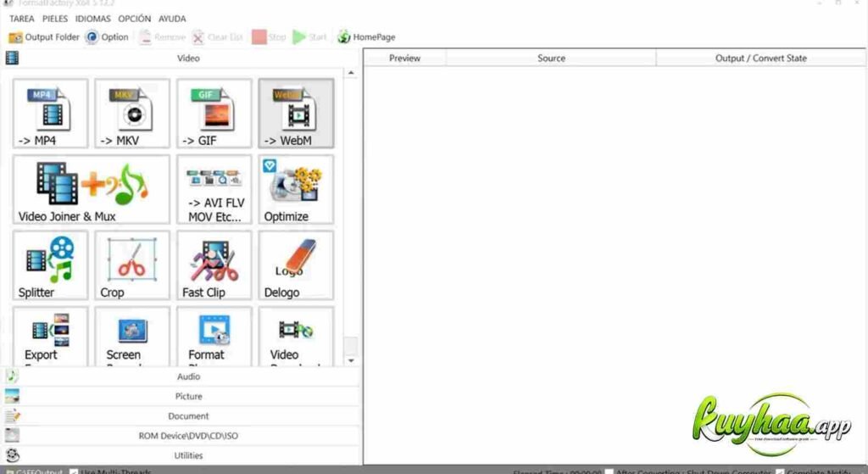Image resolution: width=868 pixels, height=474 pixels.
Task: Open the PIELES menu
Action: (55, 19)
